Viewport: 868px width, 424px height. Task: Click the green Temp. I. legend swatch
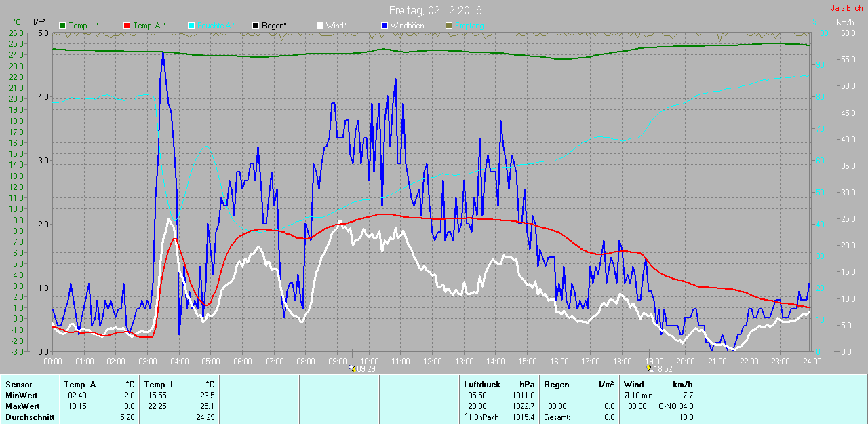(x=62, y=26)
